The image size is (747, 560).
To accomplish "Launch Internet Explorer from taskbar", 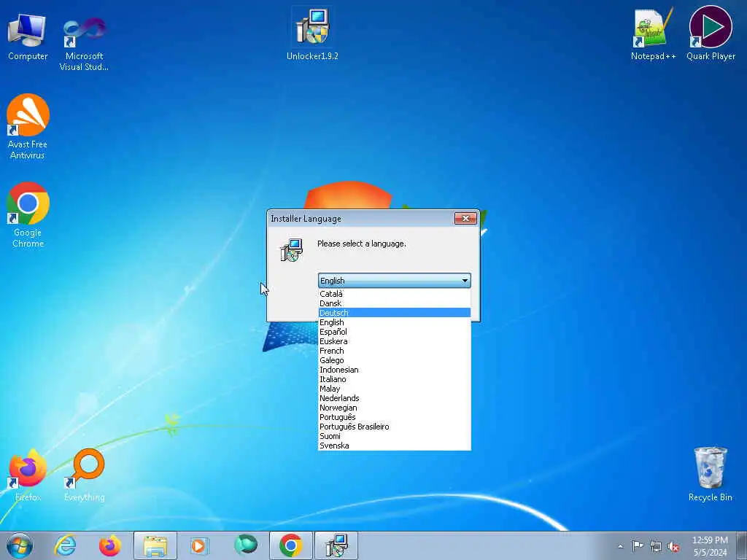I will (x=65, y=545).
